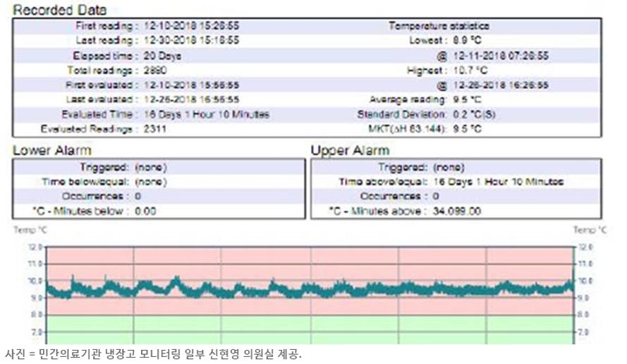Image resolution: width=627 pixels, height=364 pixels.
Task: Click the Total readings value 2880
Action: [x=156, y=70]
